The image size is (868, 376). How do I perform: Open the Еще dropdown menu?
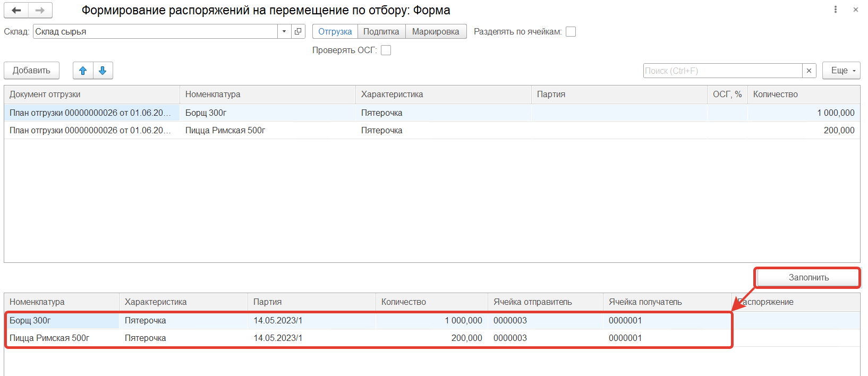[x=841, y=71]
